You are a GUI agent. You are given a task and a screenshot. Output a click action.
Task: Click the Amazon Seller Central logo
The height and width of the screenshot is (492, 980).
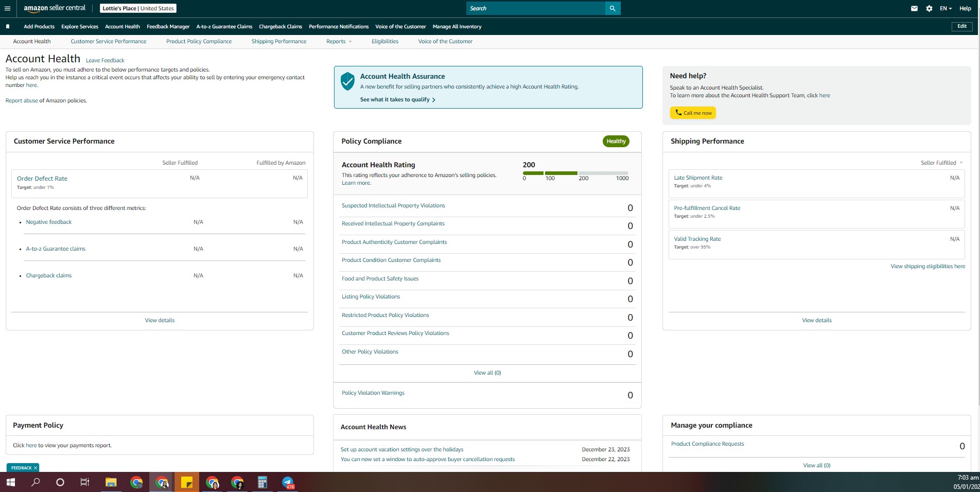coord(55,8)
